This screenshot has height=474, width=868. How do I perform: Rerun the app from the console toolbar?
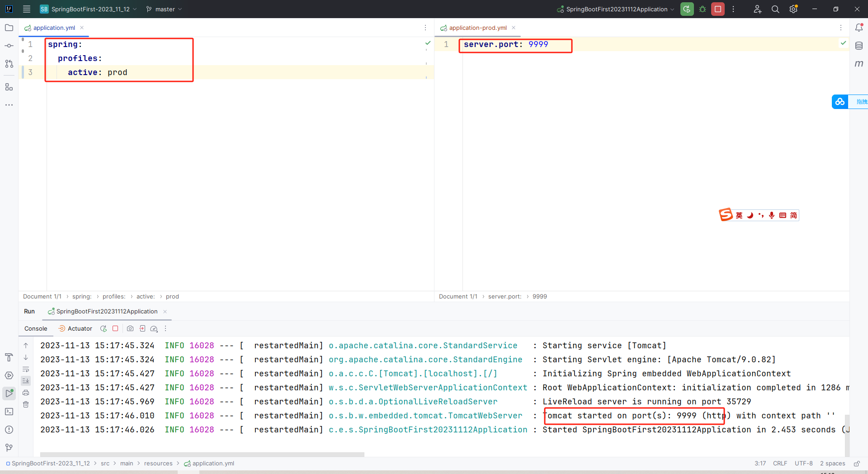click(x=104, y=328)
